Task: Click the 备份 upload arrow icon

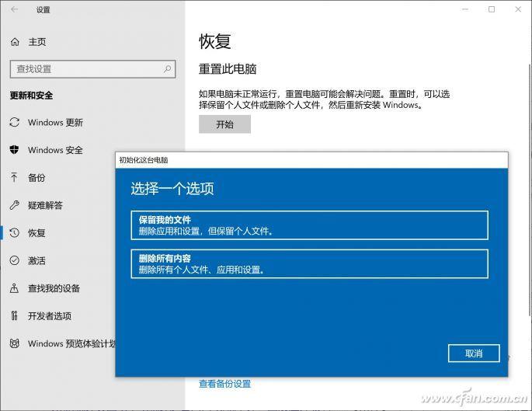Action: coord(14,177)
